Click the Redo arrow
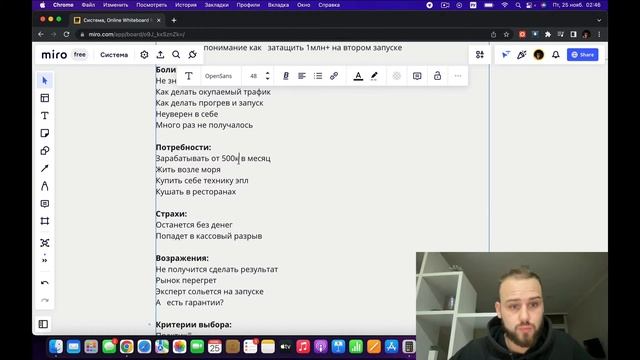 click(45, 300)
